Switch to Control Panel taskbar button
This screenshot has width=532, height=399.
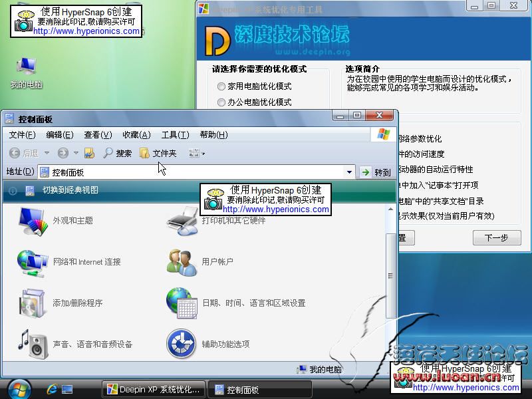tap(259, 390)
